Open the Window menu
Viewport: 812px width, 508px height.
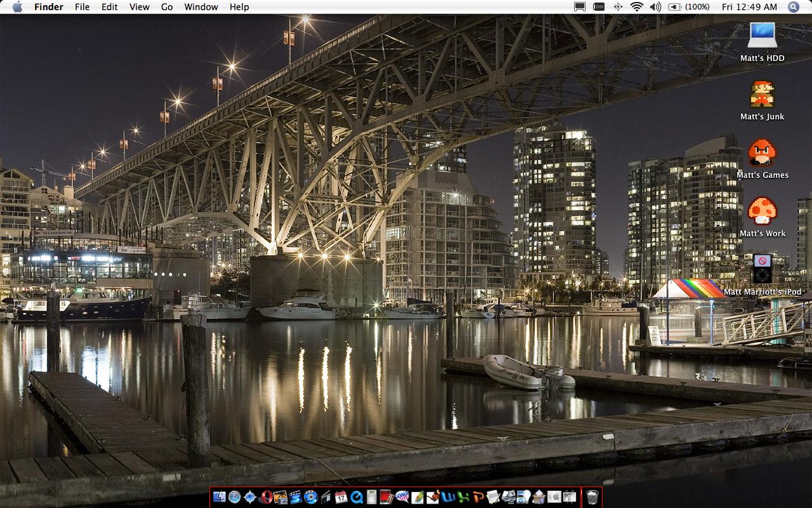(201, 7)
